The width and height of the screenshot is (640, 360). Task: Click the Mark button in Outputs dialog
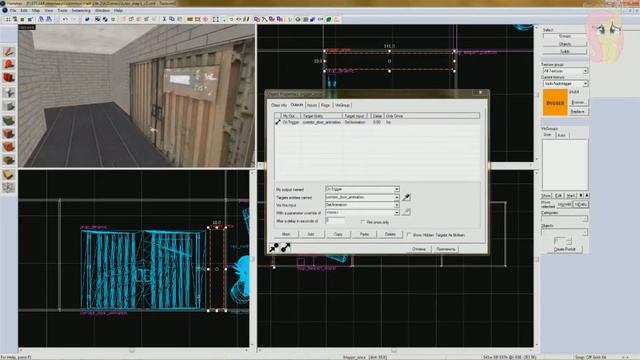(x=286, y=234)
